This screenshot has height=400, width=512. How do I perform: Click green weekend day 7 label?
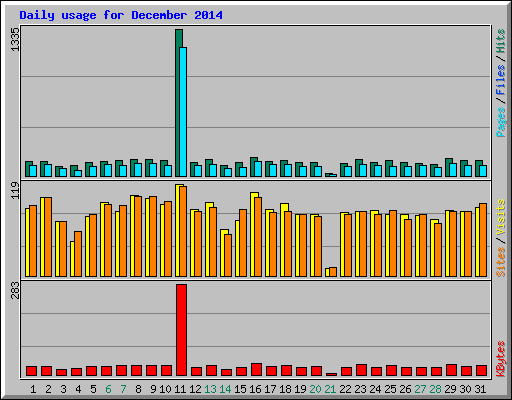123,389
